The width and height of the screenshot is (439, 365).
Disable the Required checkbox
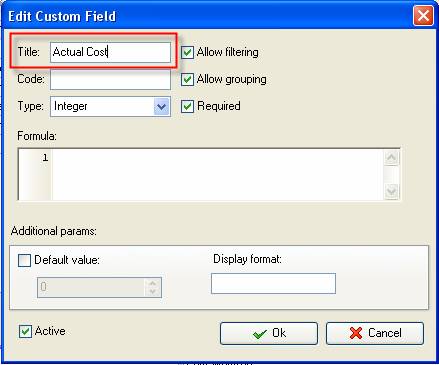[x=187, y=106]
